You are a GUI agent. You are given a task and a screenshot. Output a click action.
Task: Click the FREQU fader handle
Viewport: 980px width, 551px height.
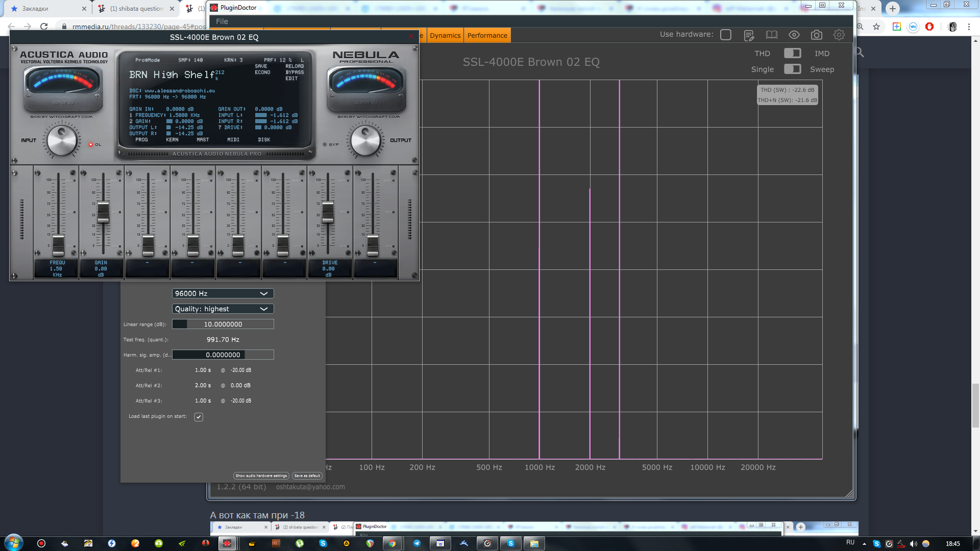(58, 245)
